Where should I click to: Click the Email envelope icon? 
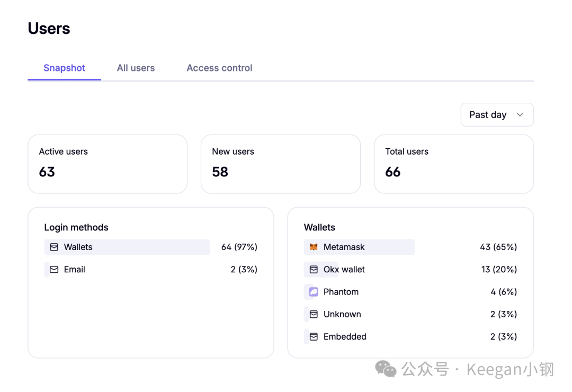(54, 269)
